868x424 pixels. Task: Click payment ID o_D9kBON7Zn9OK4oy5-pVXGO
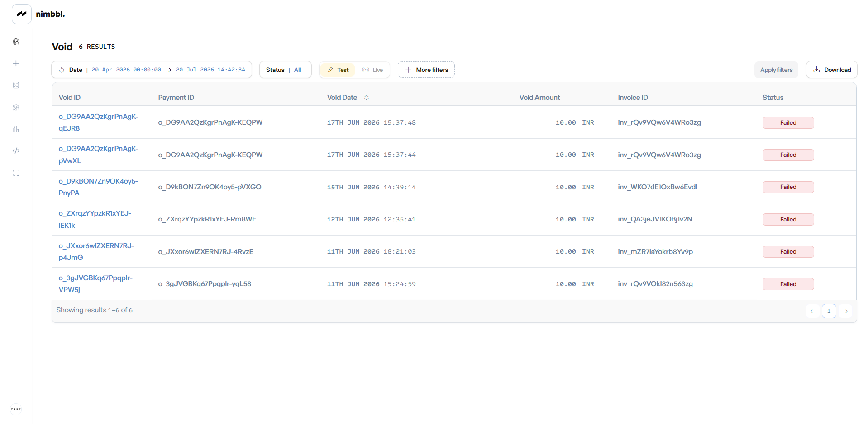click(210, 187)
